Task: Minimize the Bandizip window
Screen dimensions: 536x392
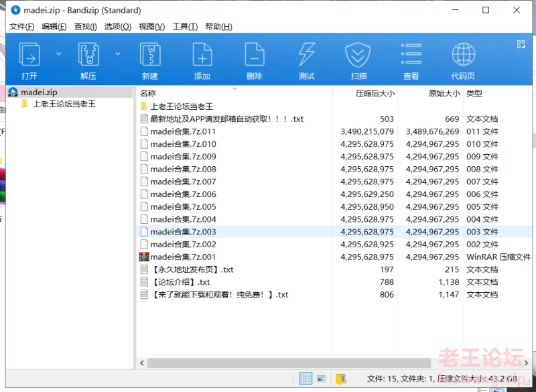Action: (456, 10)
